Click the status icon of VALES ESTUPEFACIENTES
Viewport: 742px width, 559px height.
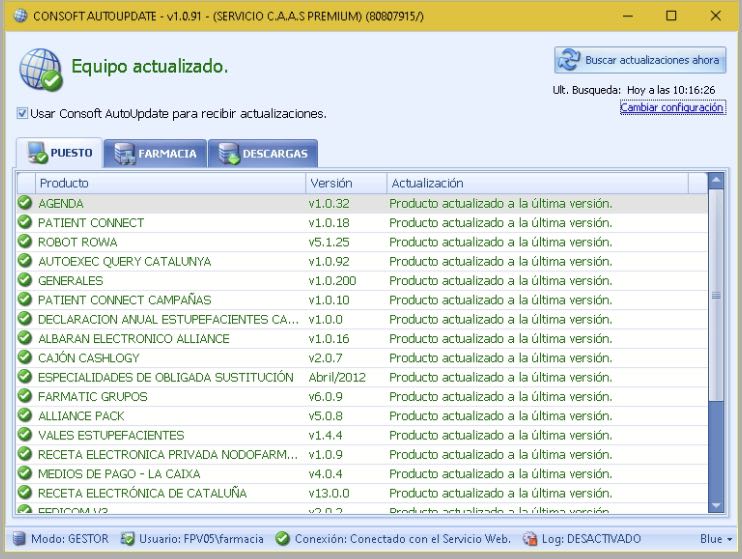(25, 435)
